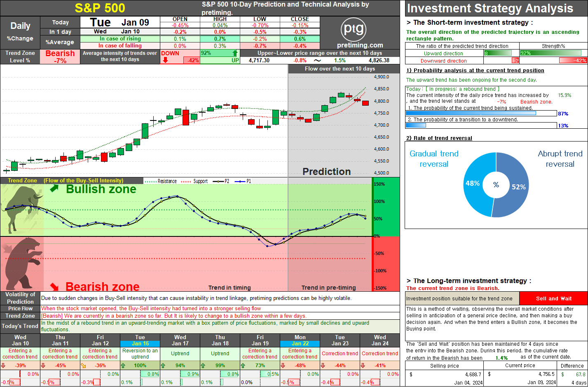Screen dimensions: 588x387
Task: Click the 67.8 difference value
Action: pos(581,374)
